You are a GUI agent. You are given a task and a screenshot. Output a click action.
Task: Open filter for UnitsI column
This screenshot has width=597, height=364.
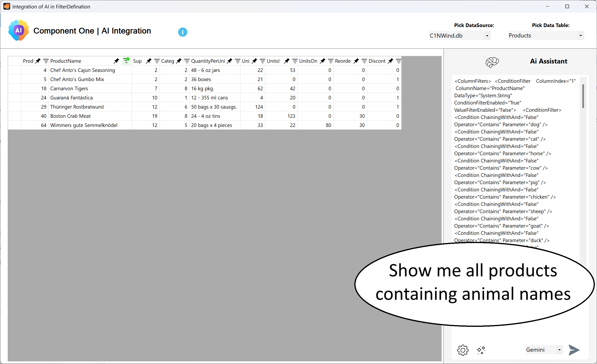point(295,61)
